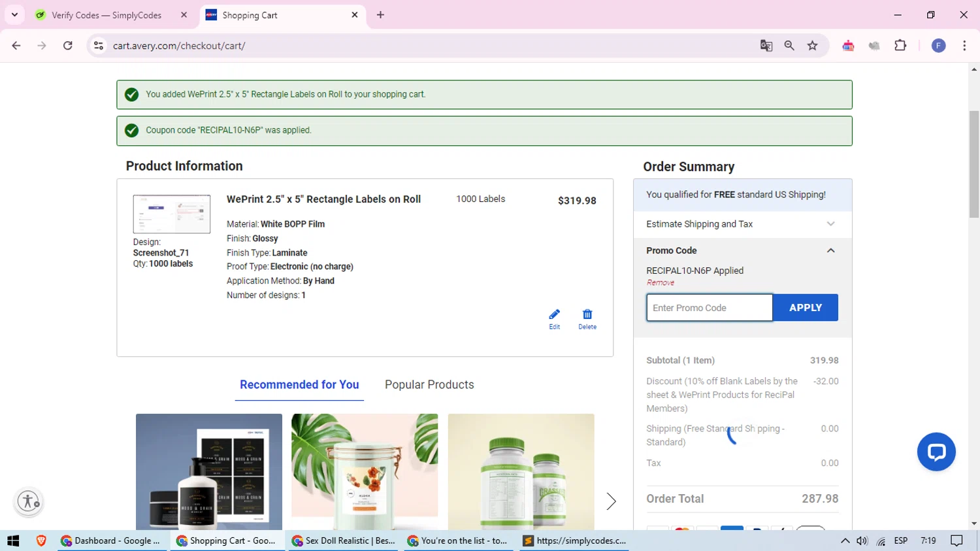Open the accessibility options icon
Screen dimensions: 980x551
tap(29, 501)
